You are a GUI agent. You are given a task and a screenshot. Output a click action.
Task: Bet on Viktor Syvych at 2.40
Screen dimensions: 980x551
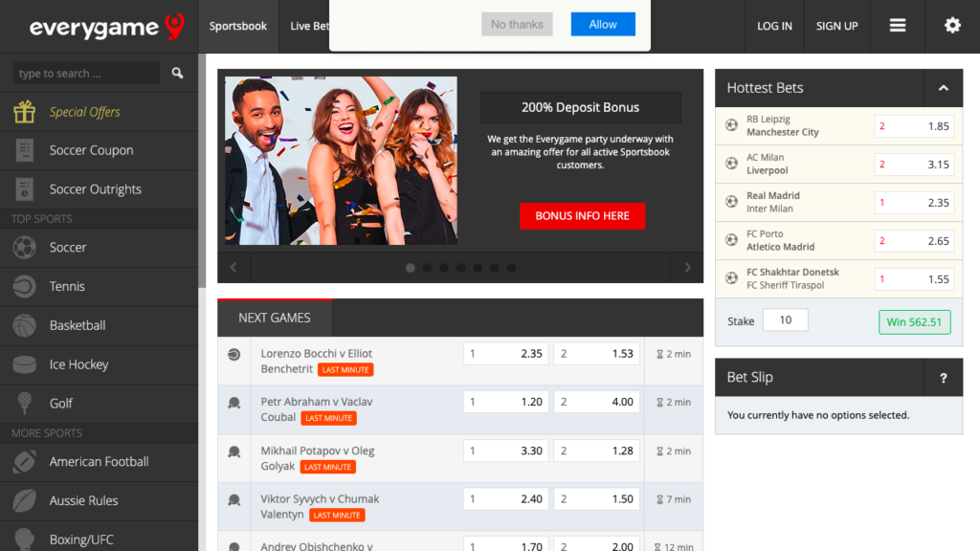coord(506,498)
